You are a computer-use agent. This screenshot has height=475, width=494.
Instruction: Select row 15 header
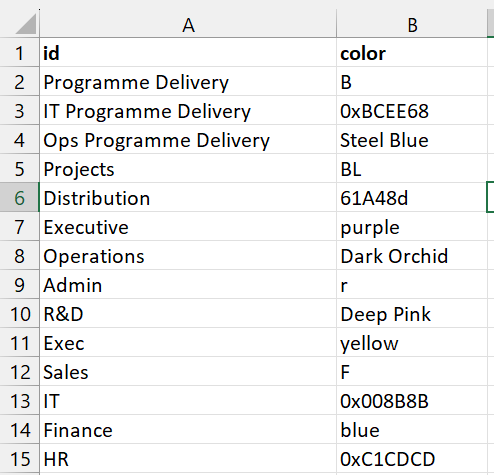(19, 458)
